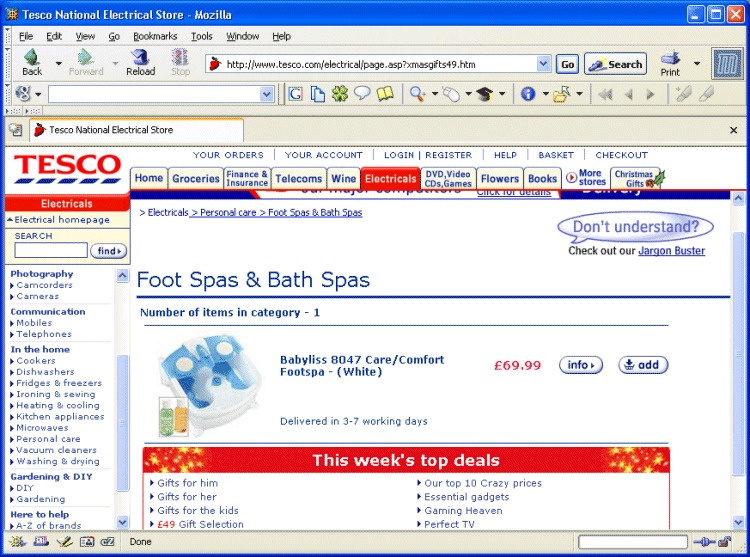Click the Babyliss footspa product thumbnail
The width and height of the screenshot is (750, 557).
pyautogui.click(x=210, y=385)
